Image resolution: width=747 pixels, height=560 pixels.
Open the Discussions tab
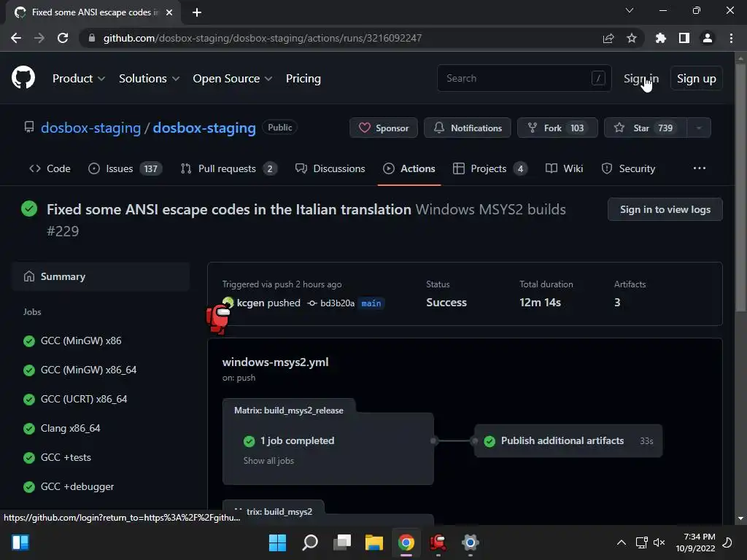pyautogui.click(x=330, y=168)
